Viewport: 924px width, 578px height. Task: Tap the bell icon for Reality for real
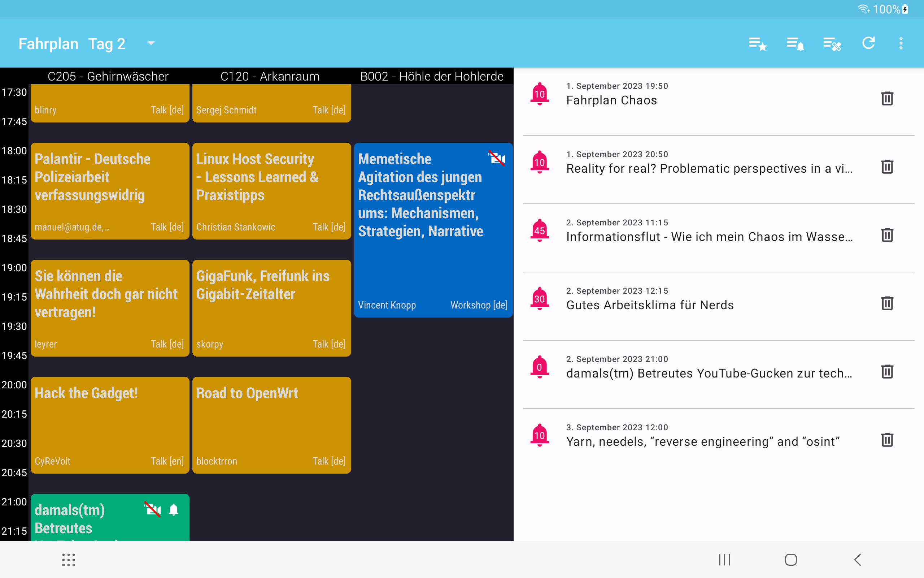click(x=540, y=162)
